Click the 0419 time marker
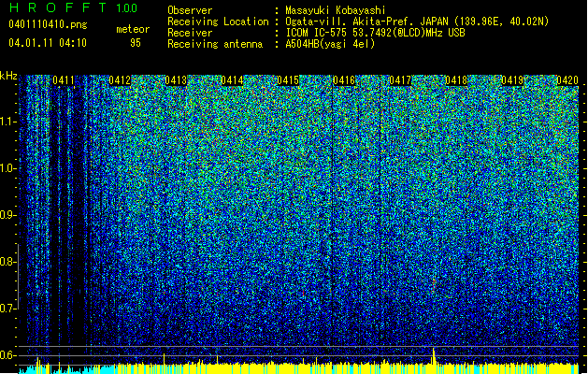 click(x=512, y=80)
